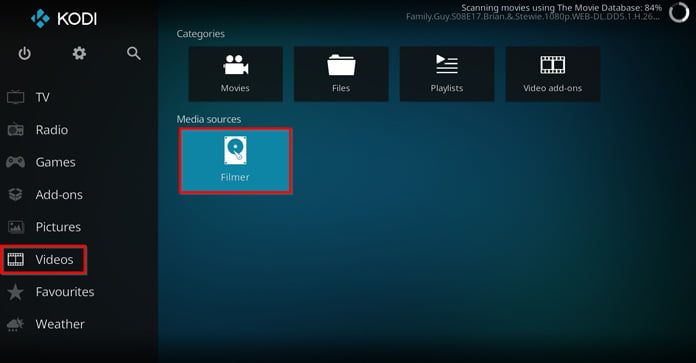This screenshot has height=363, width=696.
Task: Click the pictures photo icon
Action: [x=16, y=227]
